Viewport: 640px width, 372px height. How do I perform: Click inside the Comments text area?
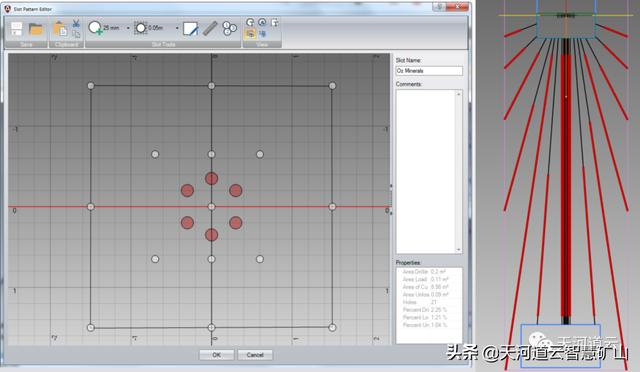[x=426, y=172]
